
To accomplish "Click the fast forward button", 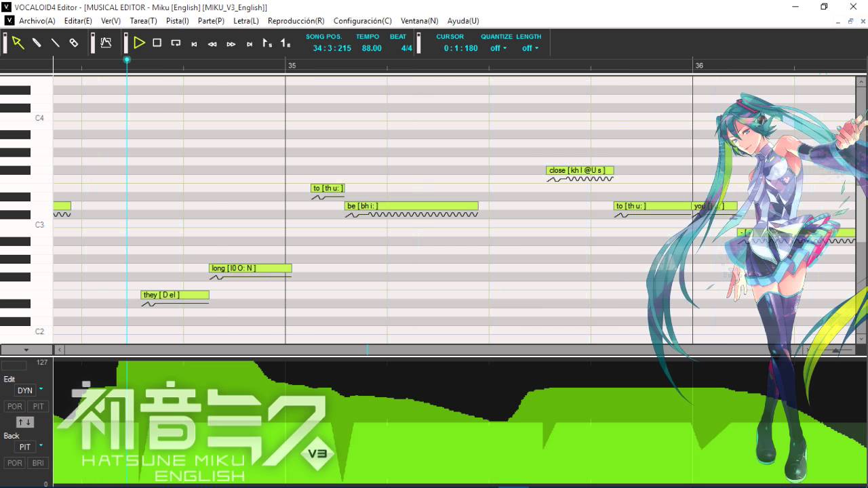I will (x=231, y=44).
